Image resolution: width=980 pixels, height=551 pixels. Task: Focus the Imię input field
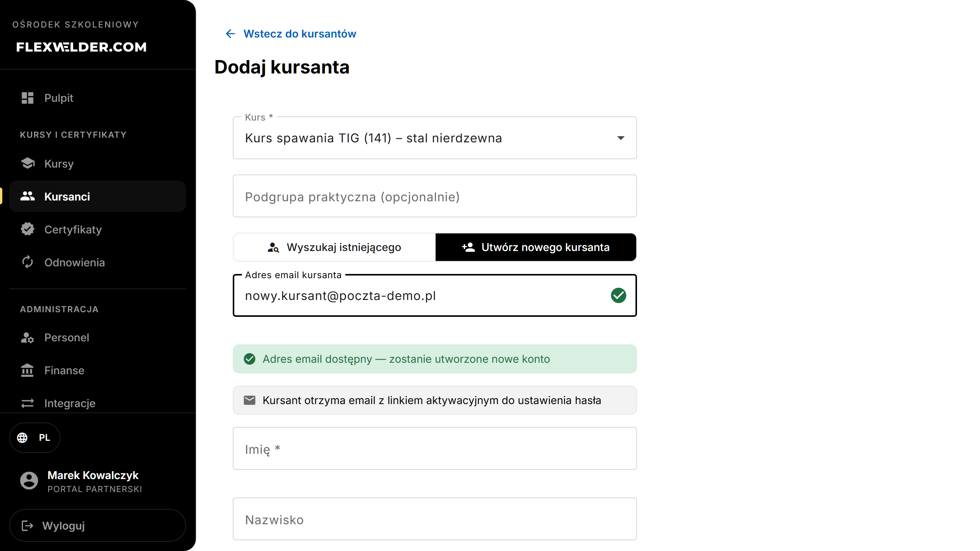(435, 448)
